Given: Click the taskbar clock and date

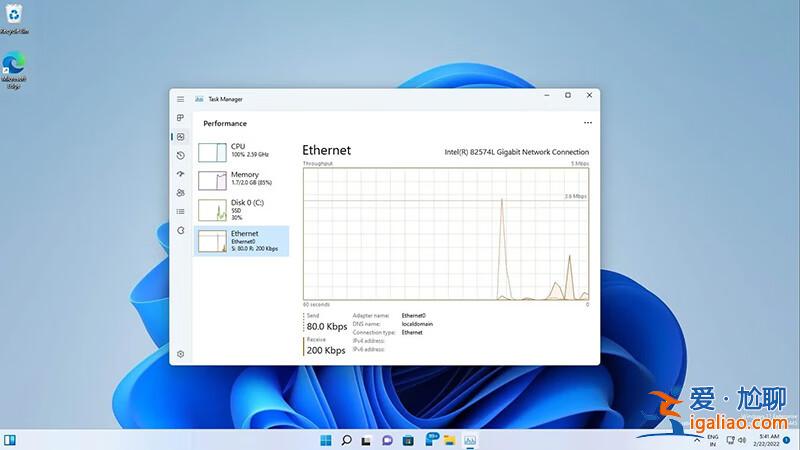Looking at the screenshot, I should (x=769, y=440).
